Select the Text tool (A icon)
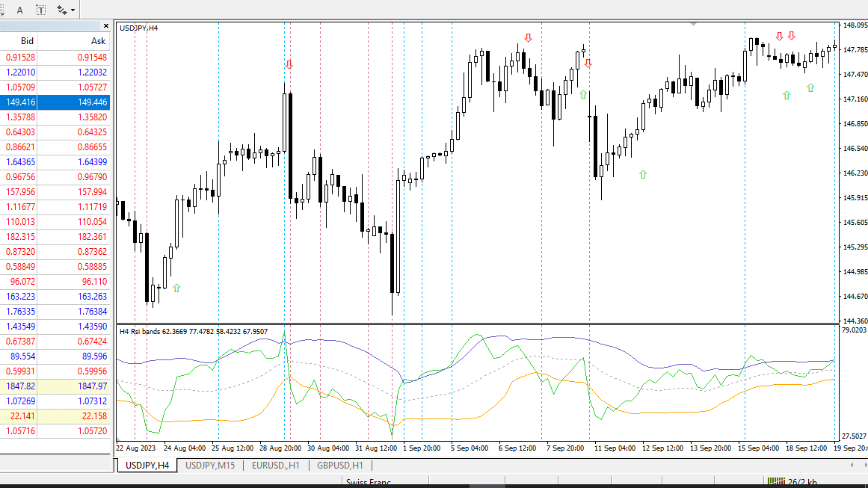The image size is (868, 488). click(20, 10)
